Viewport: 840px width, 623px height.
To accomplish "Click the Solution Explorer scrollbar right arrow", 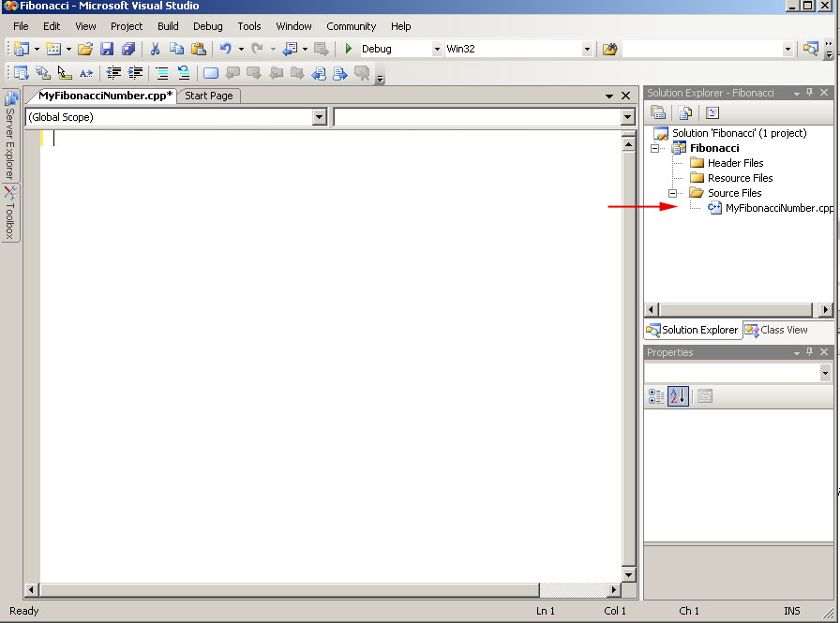I will [826, 309].
